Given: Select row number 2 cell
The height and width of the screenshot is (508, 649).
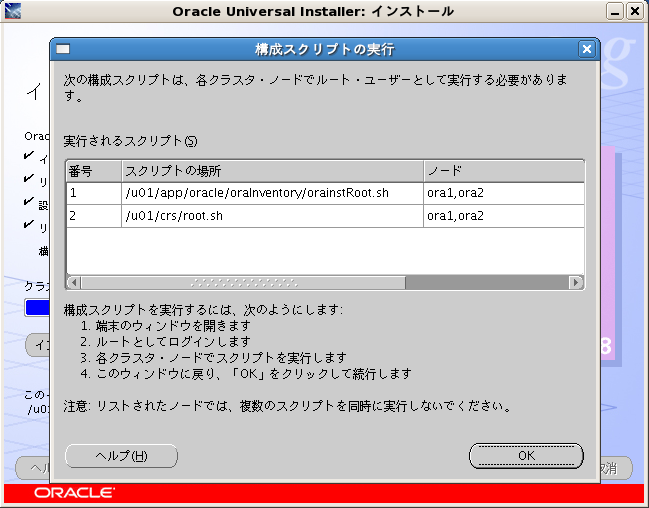Looking at the screenshot, I should click(x=94, y=216).
